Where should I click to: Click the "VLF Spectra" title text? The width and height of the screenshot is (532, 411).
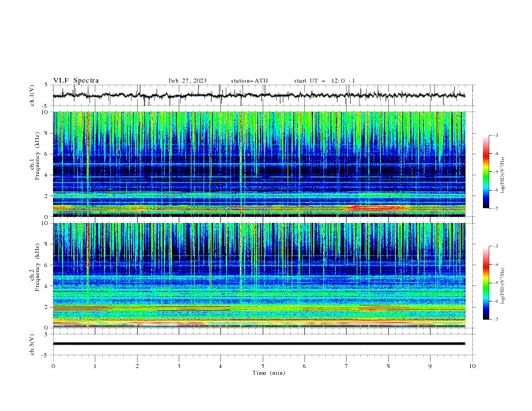[x=76, y=81]
